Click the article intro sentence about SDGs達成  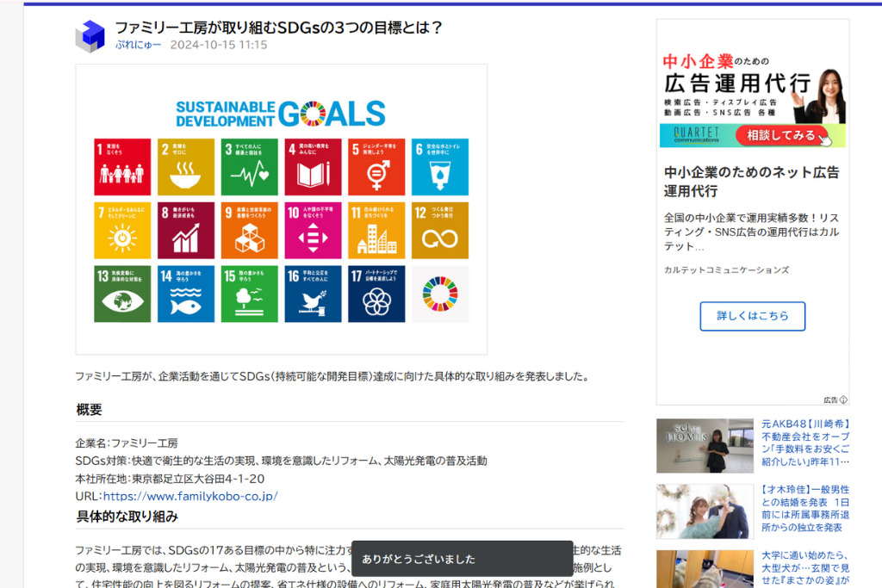(x=333, y=376)
